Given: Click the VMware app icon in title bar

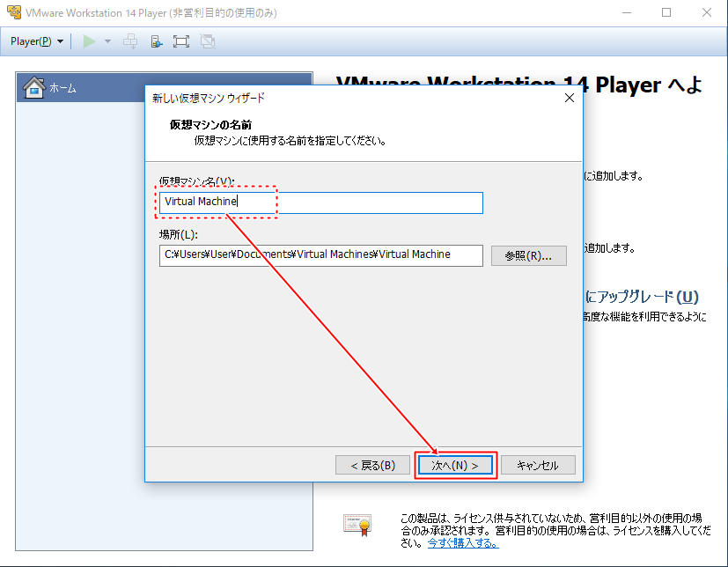Looking at the screenshot, I should (x=14, y=12).
